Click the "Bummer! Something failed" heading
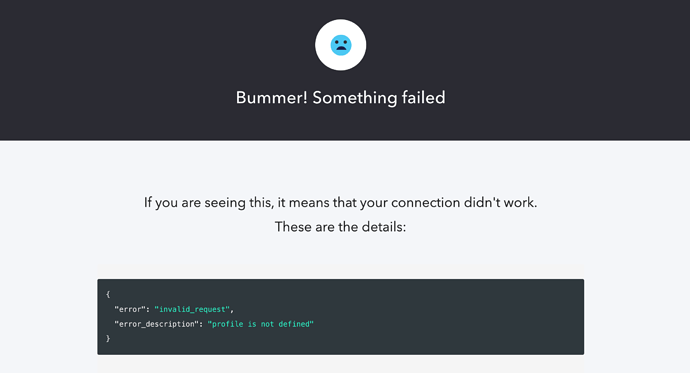Screen dimensions: 690x373 [341, 98]
